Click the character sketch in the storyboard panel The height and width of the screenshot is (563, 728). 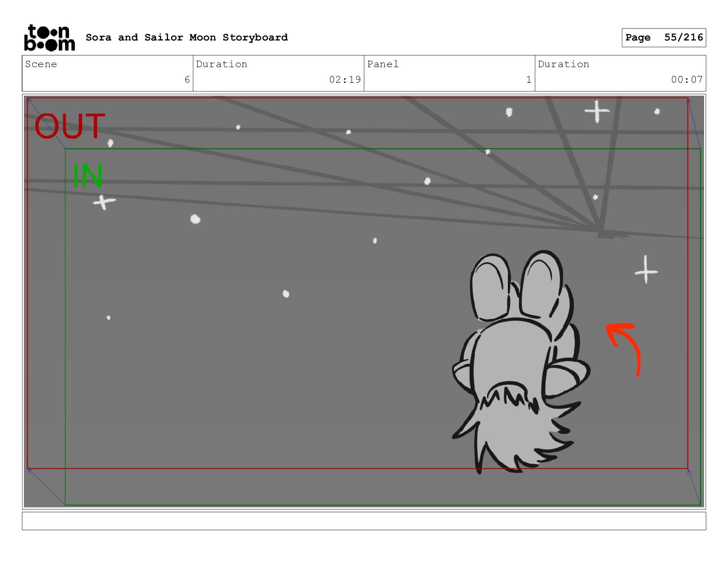(521, 362)
